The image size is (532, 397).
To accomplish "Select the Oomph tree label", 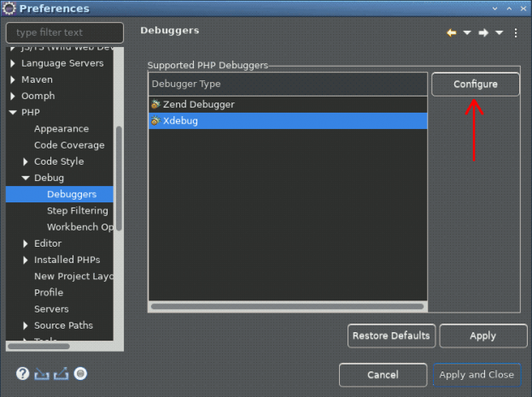I will tap(38, 96).
